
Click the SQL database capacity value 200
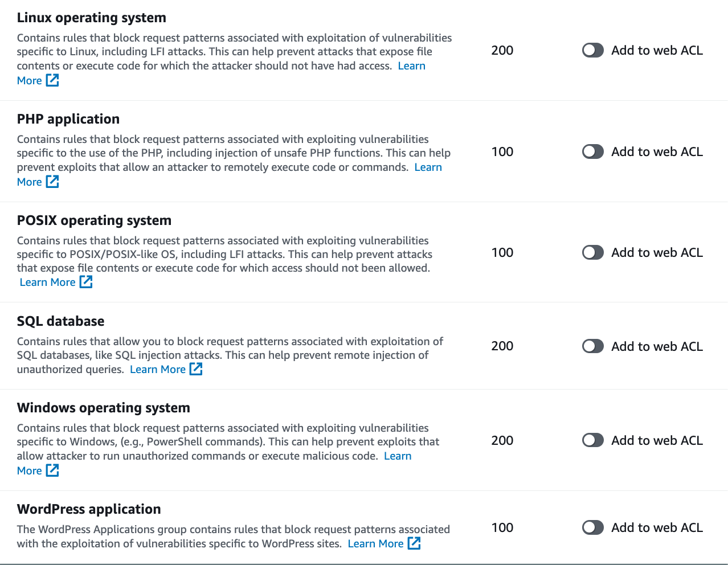click(502, 346)
